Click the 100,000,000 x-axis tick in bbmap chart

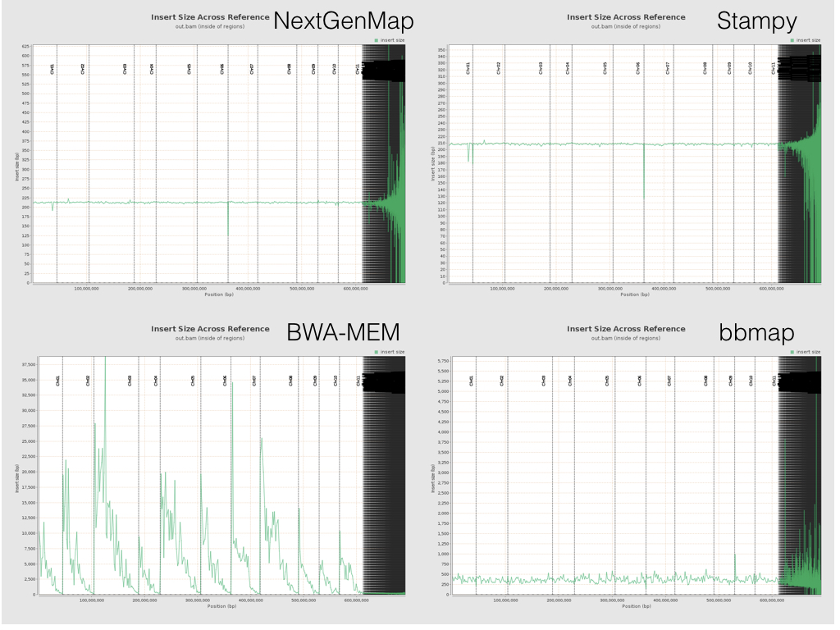pyautogui.click(x=505, y=600)
